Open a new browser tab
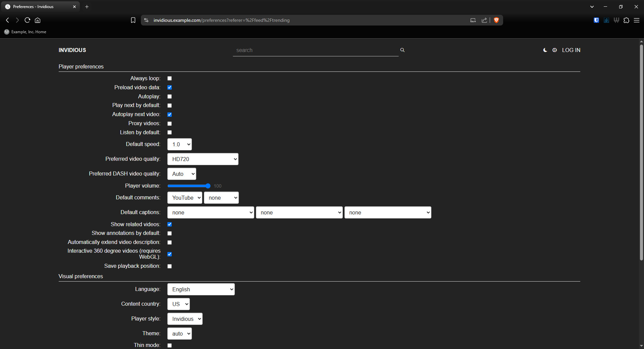 click(87, 7)
